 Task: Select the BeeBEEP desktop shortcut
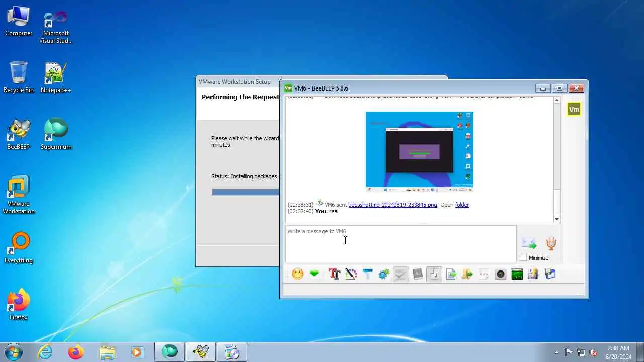point(19,135)
